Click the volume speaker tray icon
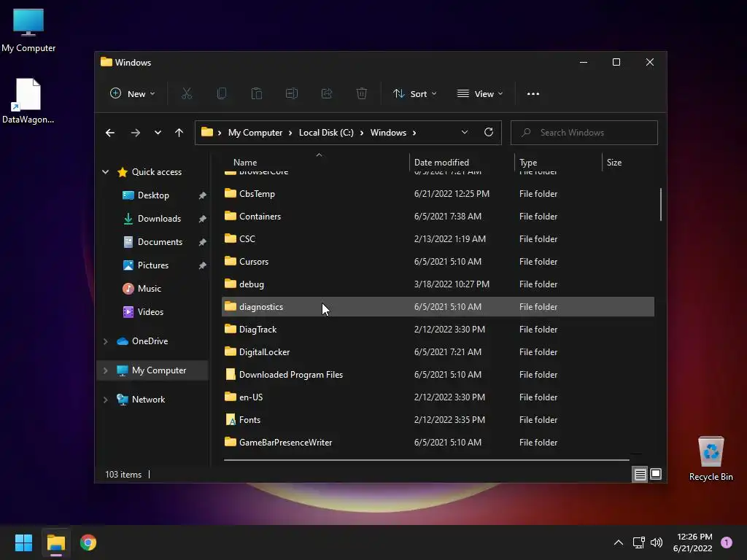The width and height of the screenshot is (747, 560). click(657, 542)
